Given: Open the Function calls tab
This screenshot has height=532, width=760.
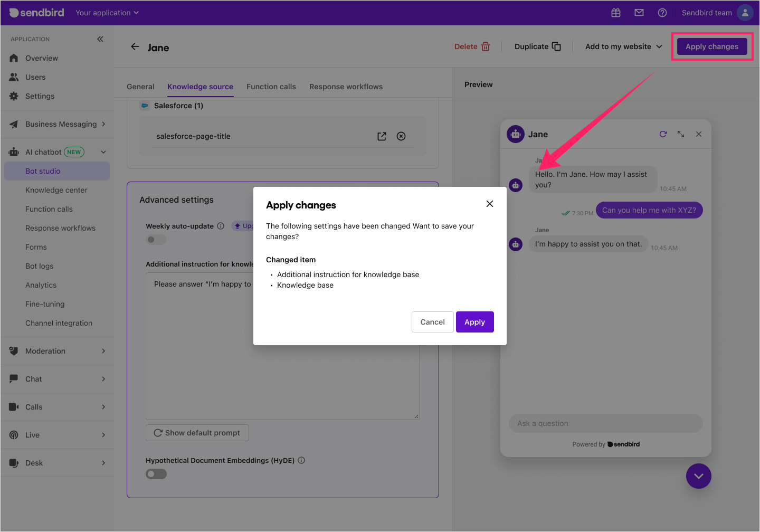Looking at the screenshot, I should [271, 87].
